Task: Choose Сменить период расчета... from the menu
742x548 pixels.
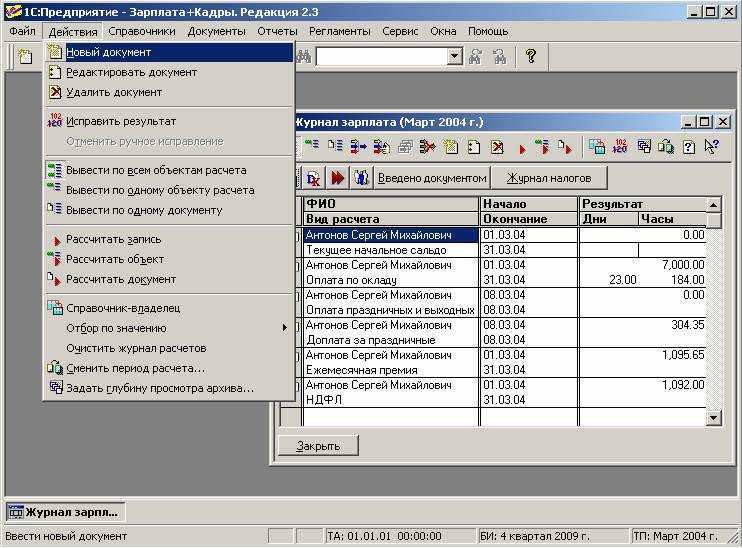Action: tap(169, 368)
